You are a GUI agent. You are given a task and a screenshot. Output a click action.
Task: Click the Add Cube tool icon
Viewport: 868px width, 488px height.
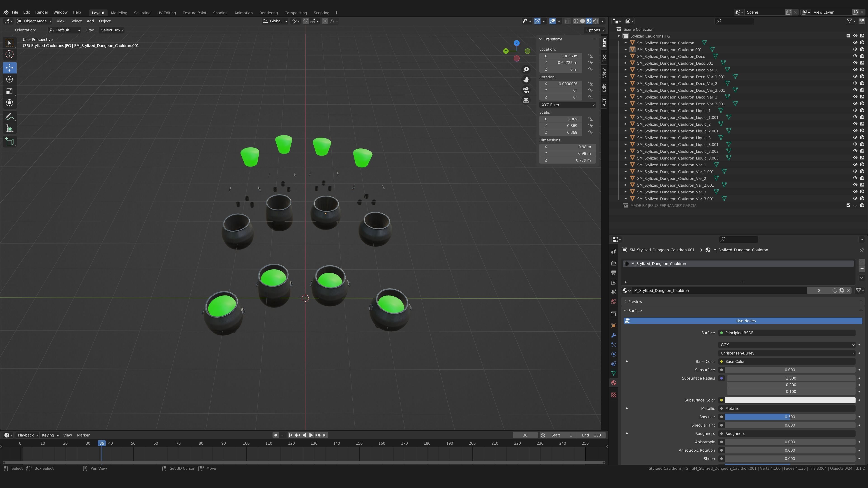coord(9,142)
